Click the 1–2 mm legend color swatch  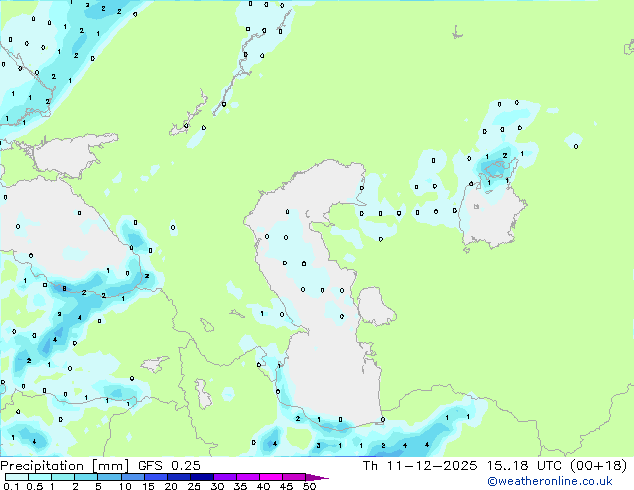click(63, 477)
